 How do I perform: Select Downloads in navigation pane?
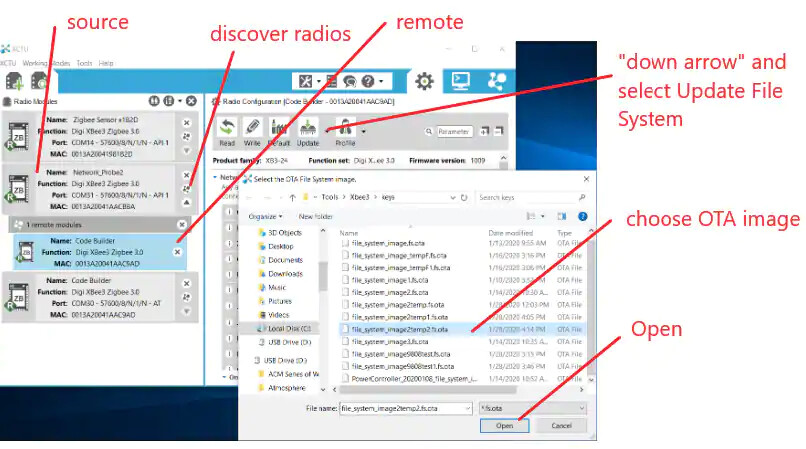click(x=281, y=274)
